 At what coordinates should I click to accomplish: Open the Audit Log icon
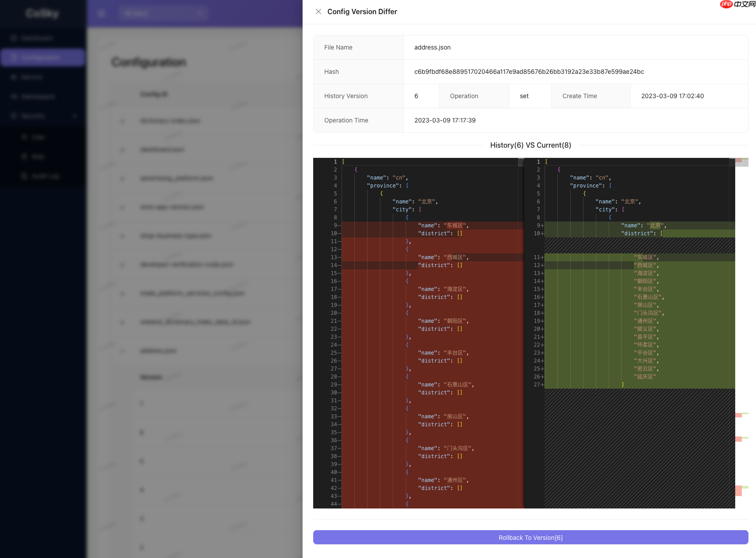point(24,176)
